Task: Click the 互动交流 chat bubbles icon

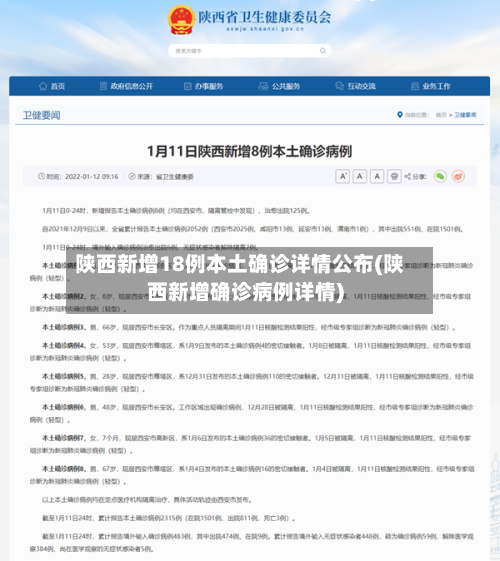Action: 340,86
